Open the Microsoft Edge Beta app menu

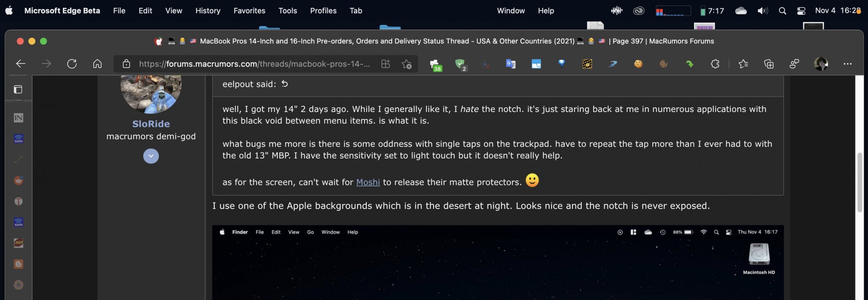[x=62, y=11]
